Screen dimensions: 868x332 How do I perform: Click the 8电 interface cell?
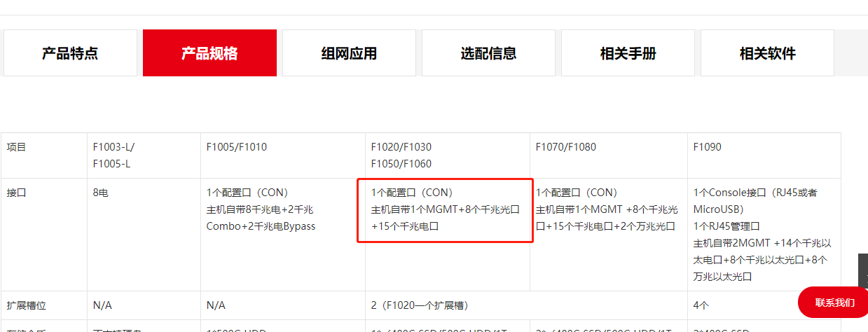coord(144,235)
